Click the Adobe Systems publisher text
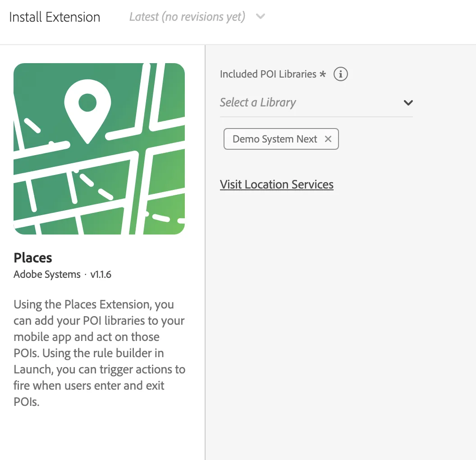 click(x=47, y=275)
